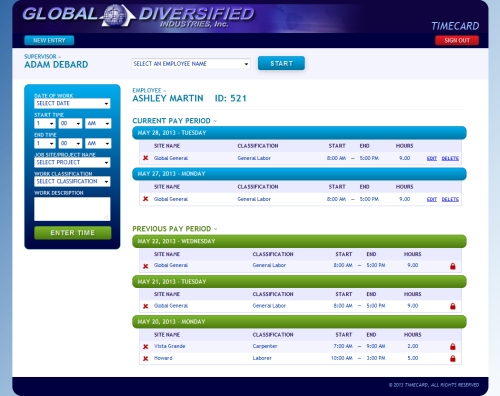500x396 pixels.
Task: Click Edit link for May 28 entry
Action: coord(432,158)
